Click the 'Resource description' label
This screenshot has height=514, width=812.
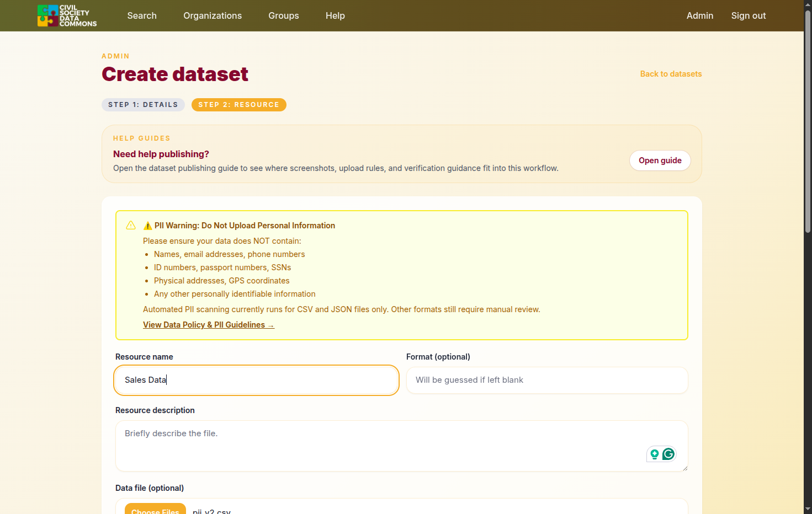pos(155,410)
